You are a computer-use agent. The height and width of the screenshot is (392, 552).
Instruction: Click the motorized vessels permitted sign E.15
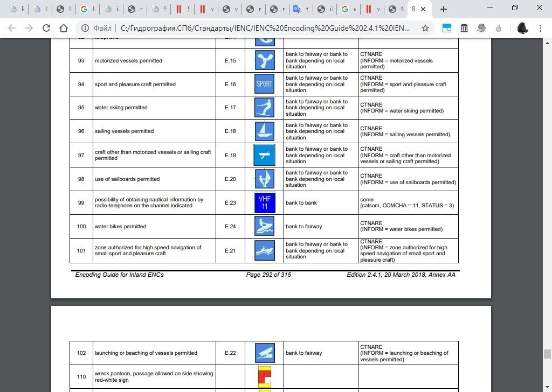click(264, 60)
